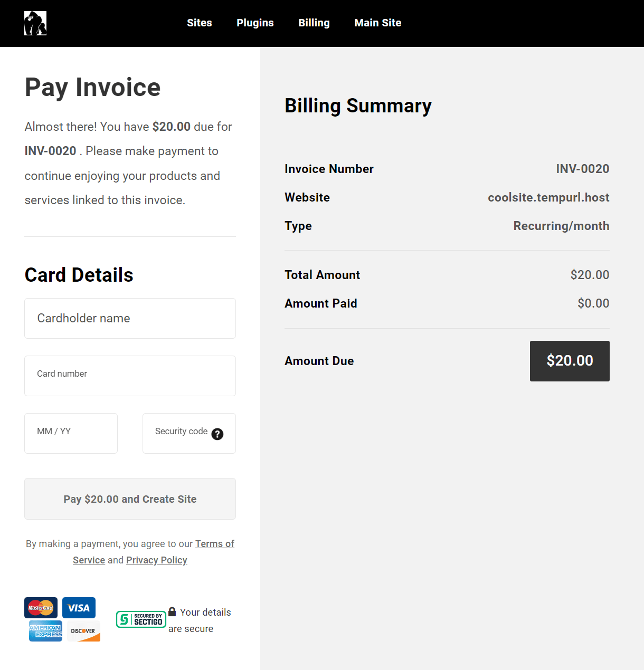This screenshot has height=670, width=644.
Task: Click the MasterCard logo icon
Action: point(41,608)
